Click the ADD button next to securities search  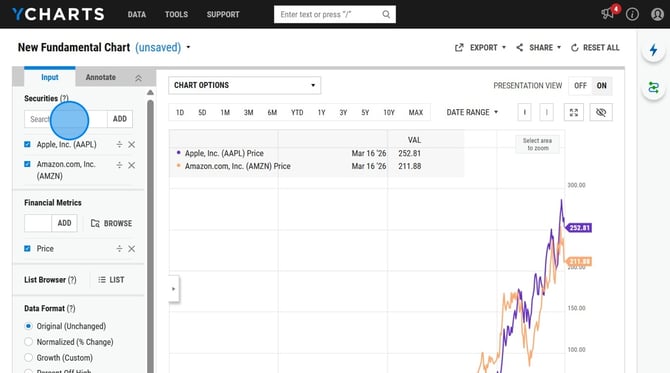click(120, 119)
